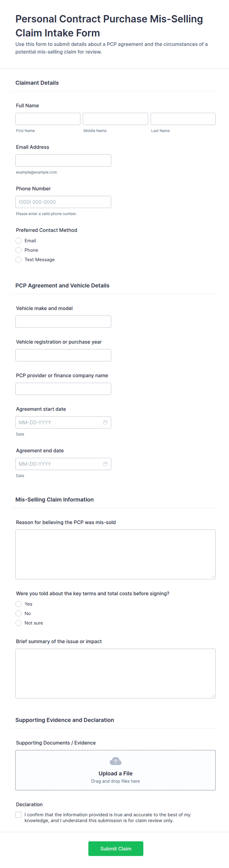Click the PCP provider name field
Screen dimensions: 229x868
(x=63, y=389)
